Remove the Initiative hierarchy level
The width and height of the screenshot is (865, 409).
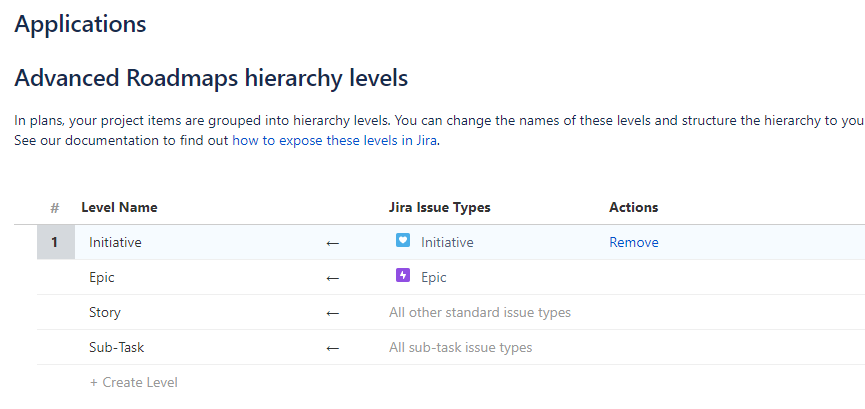(x=634, y=242)
